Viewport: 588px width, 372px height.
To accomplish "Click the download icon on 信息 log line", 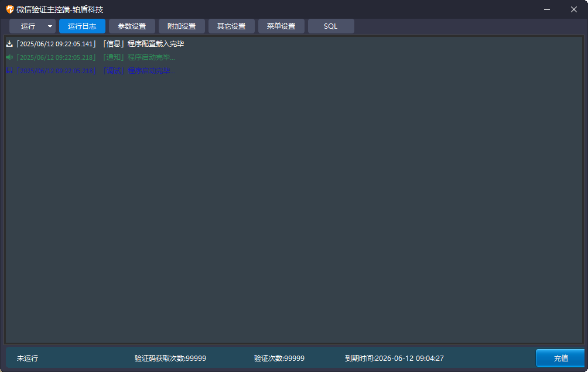I will tap(9, 44).
